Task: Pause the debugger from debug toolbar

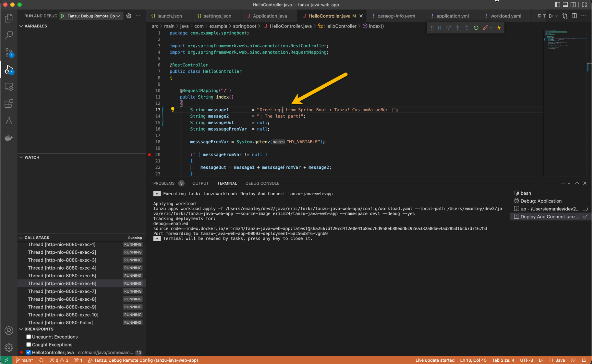Action: (x=439, y=28)
